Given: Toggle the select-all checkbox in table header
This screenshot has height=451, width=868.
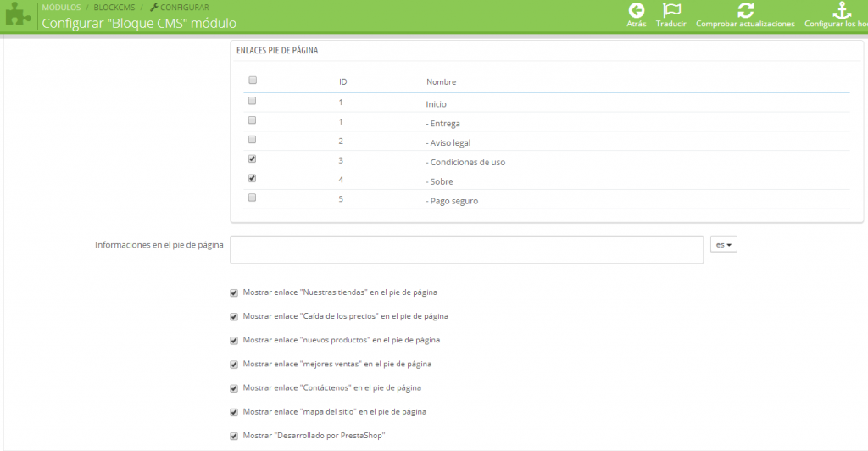Looking at the screenshot, I should coord(253,81).
